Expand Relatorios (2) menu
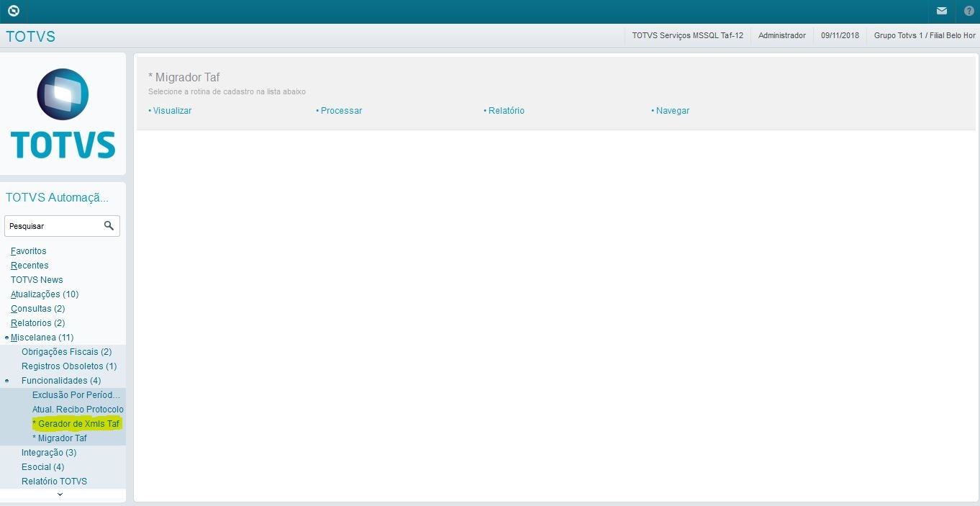980x506 pixels. (37, 323)
